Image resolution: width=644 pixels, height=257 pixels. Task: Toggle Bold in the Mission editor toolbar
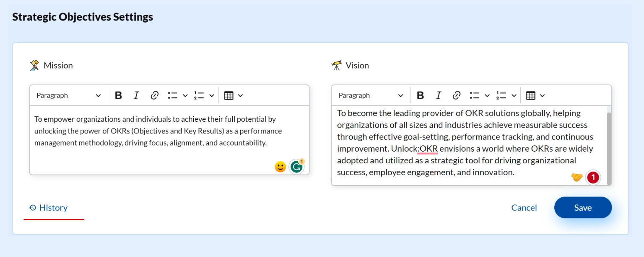118,95
